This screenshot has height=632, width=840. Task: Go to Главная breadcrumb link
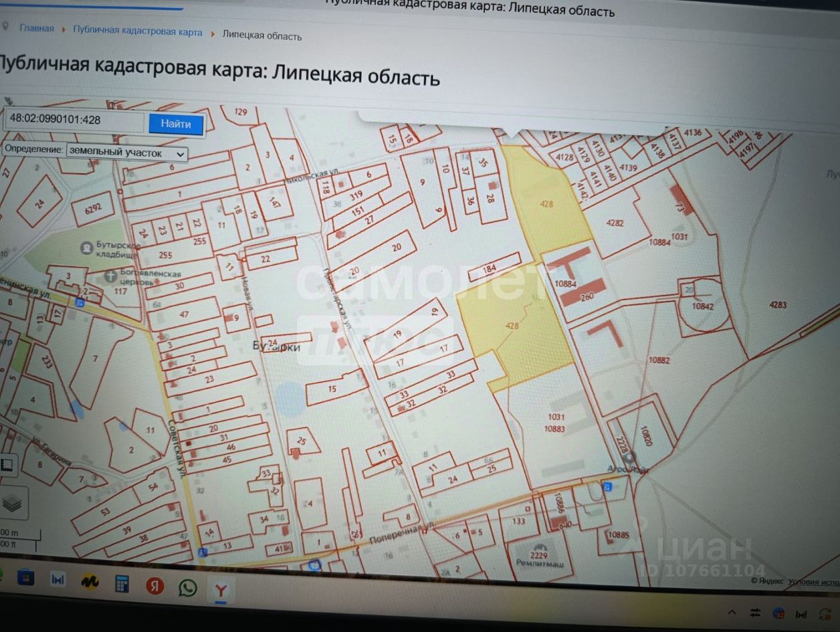point(36,28)
